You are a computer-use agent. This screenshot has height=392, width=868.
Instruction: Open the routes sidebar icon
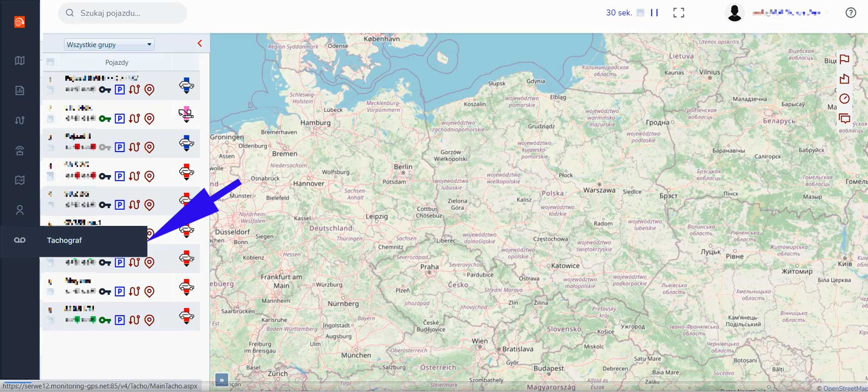click(20, 120)
